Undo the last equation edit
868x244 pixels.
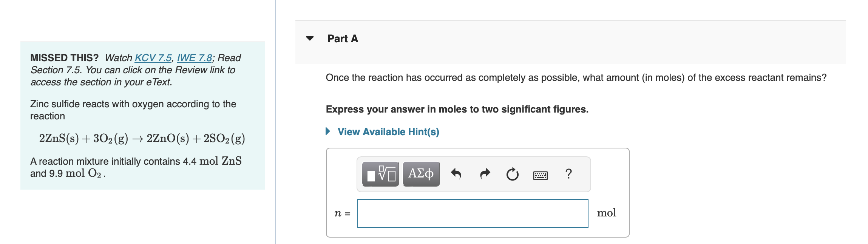coord(456,173)
